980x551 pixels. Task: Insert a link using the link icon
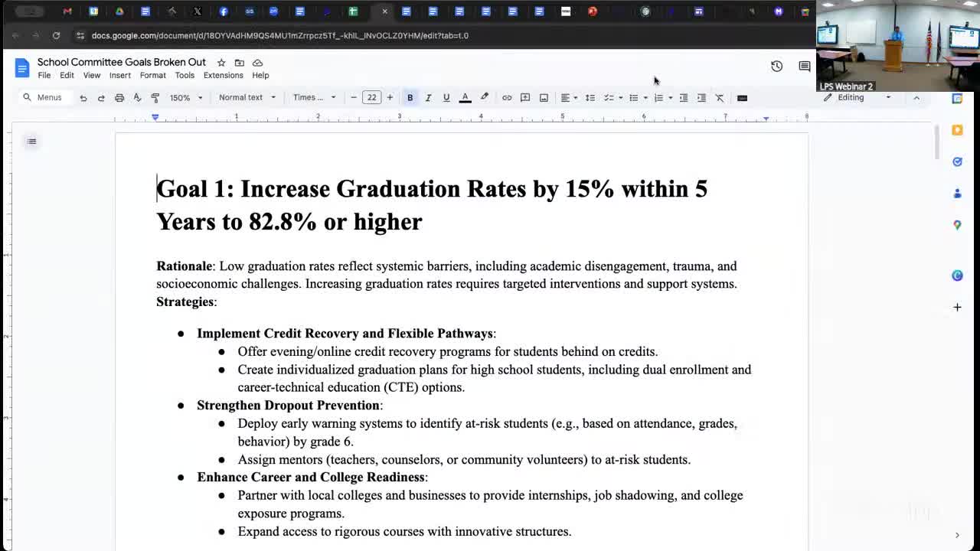(x=507, y=98)
